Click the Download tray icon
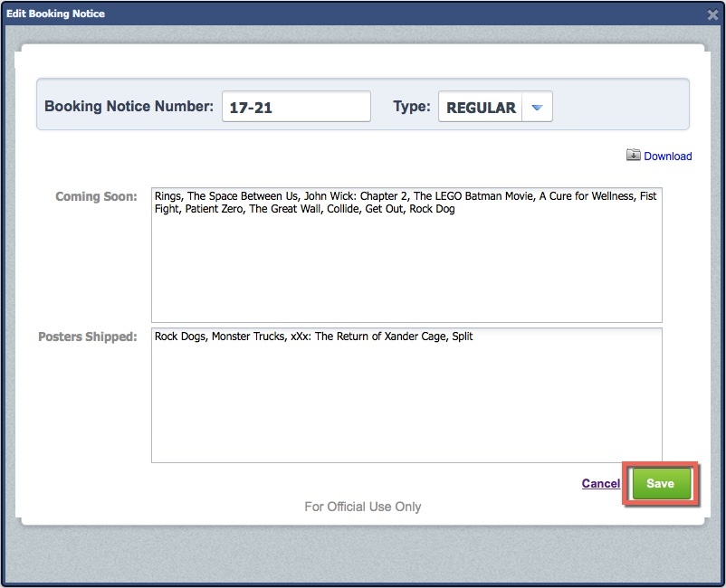The image size is (726, 588). click(633, 156)
